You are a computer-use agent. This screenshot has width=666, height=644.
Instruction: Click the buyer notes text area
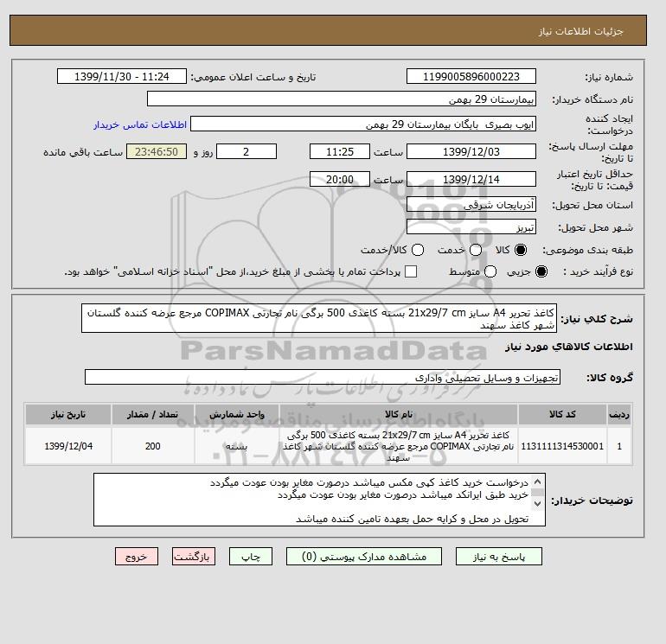tap(319, 501)
